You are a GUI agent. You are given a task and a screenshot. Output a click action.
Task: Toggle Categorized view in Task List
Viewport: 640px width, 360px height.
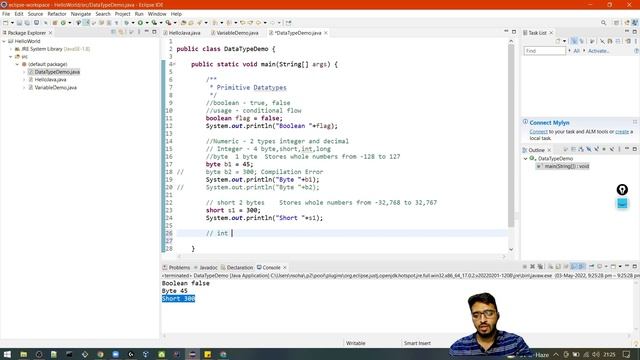point(574,41)
